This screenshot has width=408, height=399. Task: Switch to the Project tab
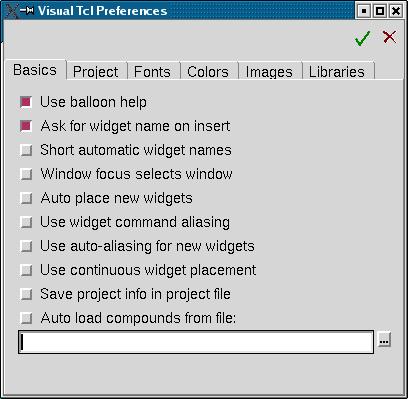click(x=97, y=71)
